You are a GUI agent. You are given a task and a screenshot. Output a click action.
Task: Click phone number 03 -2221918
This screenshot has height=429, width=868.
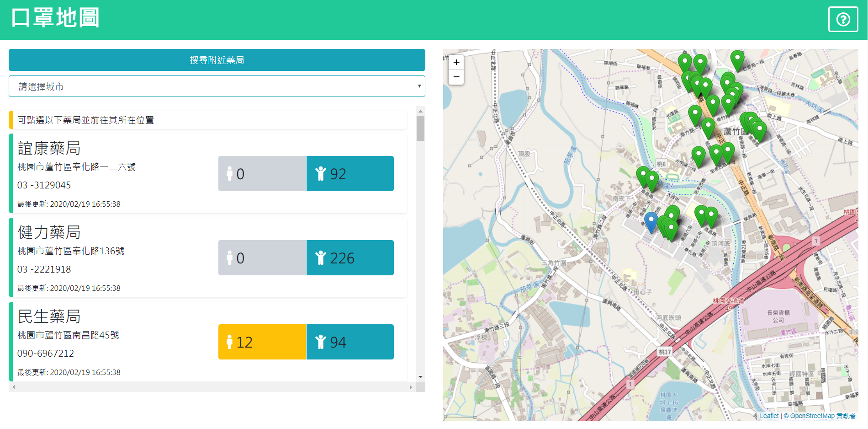pos(44,269)
